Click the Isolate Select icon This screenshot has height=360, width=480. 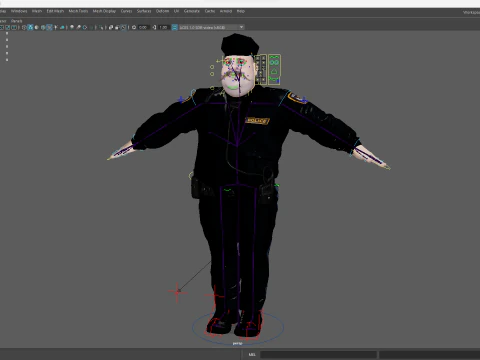pyautogui.click(x=101, y=27)
